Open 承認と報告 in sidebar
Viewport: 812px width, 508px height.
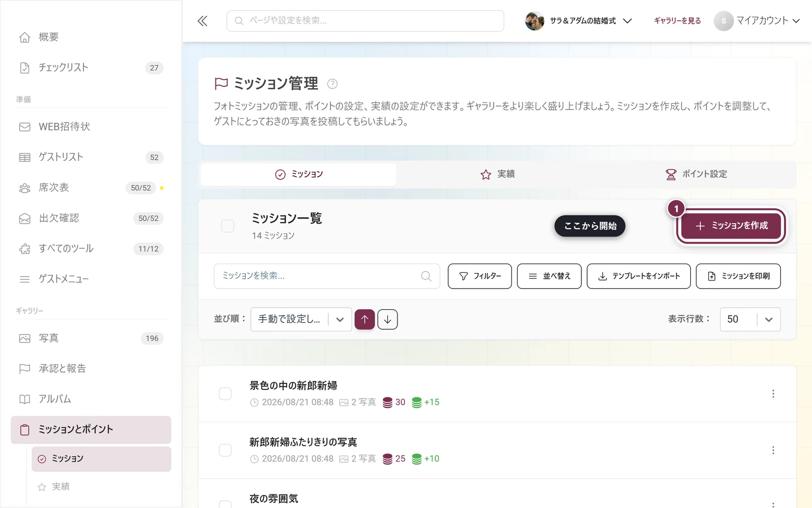point(91,369)
